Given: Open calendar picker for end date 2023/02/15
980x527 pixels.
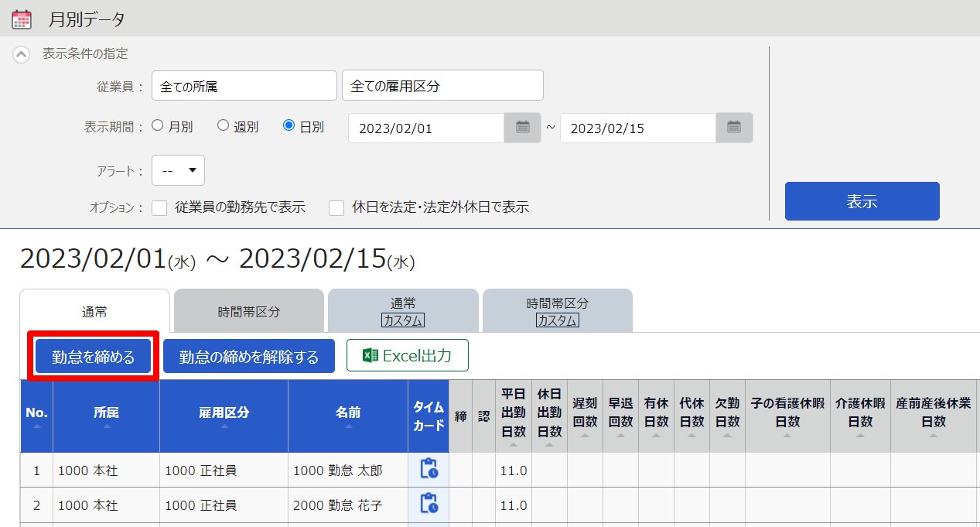Looking at the screenshot, I should click(734, 128).
